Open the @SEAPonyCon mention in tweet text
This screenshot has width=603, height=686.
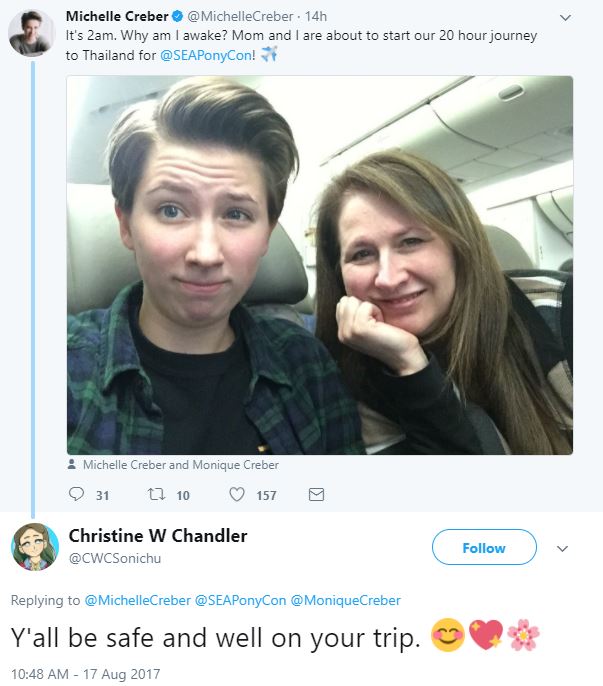point(206,56)
